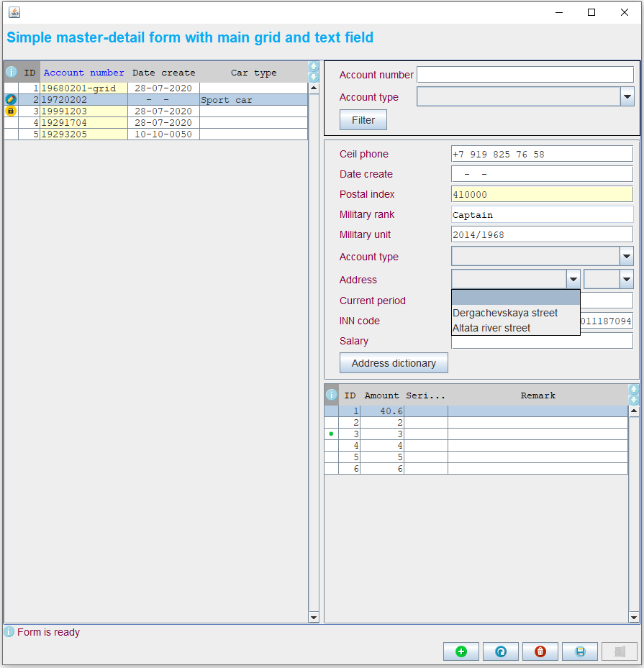This screenshot has height=668, width=644.
Task: Click the lock marker on row 19991203
Action: click(11, 111)
